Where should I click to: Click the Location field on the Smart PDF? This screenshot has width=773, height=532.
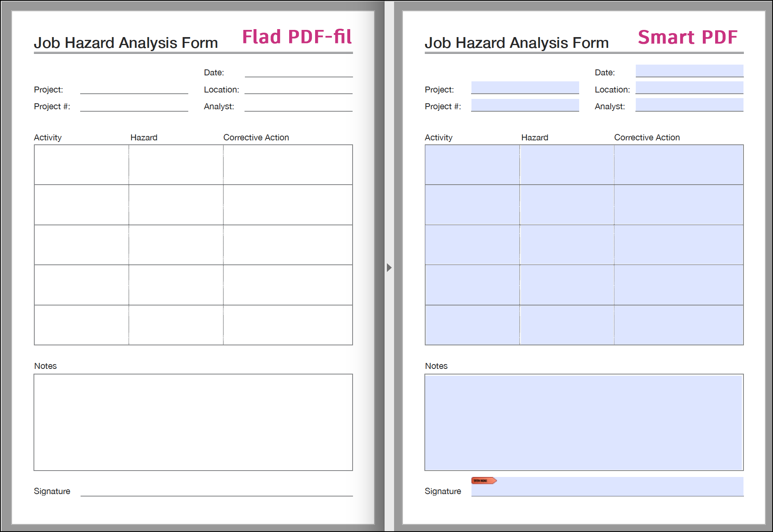[x=689, y=87]
